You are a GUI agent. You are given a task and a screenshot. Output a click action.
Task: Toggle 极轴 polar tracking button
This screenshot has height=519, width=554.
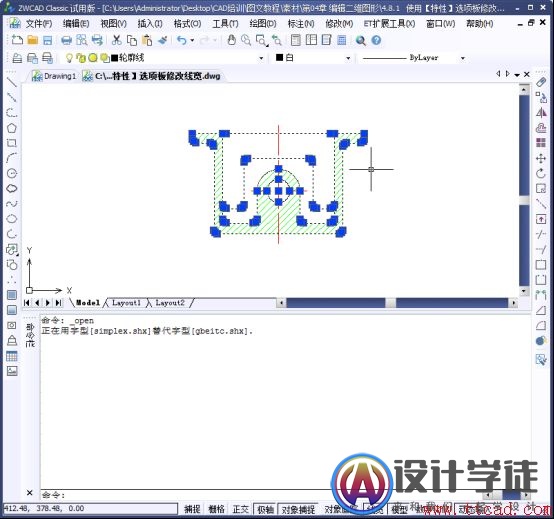265,509
